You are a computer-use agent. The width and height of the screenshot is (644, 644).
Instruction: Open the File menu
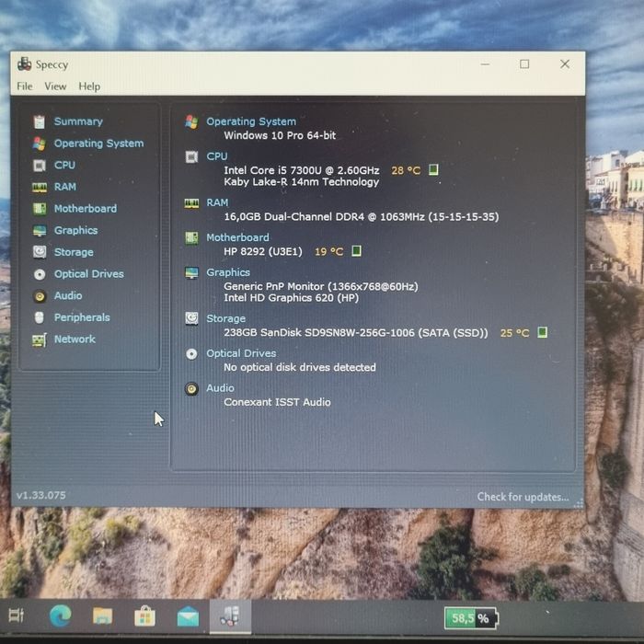[x=25, y=86]
